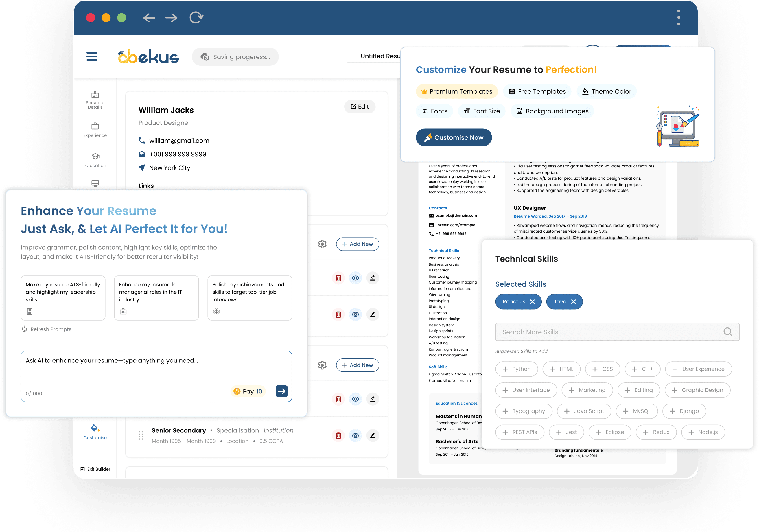Open the Theme Color option
Screen dimensions: 759x532
(x=607, y=91)
